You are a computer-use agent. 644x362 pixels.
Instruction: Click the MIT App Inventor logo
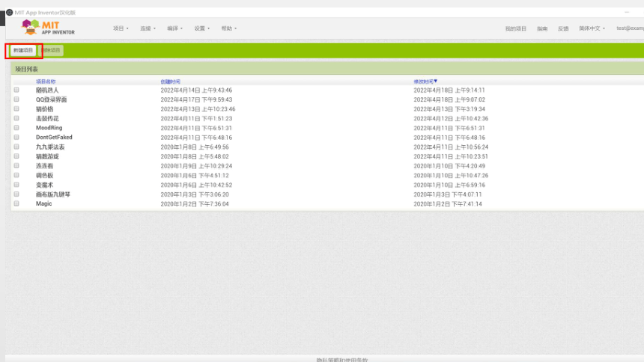pyautogui.click(x=48, y=28)
